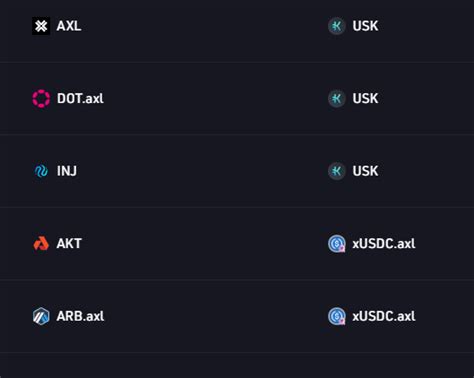Click the xUSDC.axl icon in AKT row
Image resolution: width=474 pixels, height=378 pixels.
(337, 244)
